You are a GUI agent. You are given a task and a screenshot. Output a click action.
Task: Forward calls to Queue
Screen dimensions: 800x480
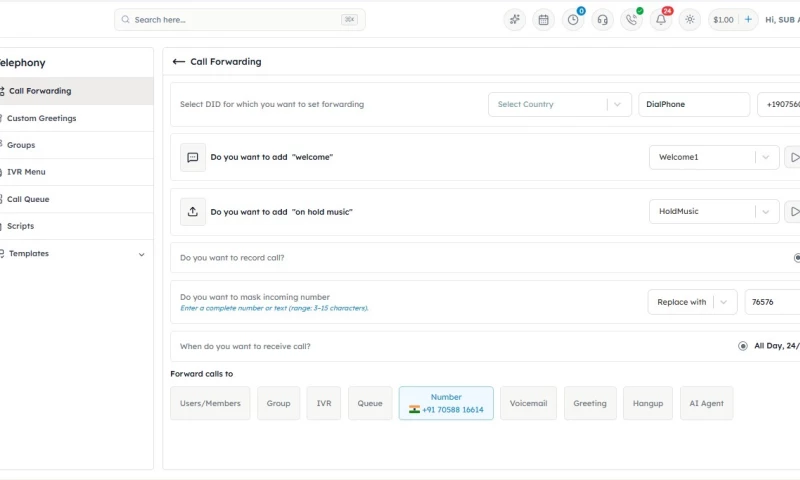point(370,403)
